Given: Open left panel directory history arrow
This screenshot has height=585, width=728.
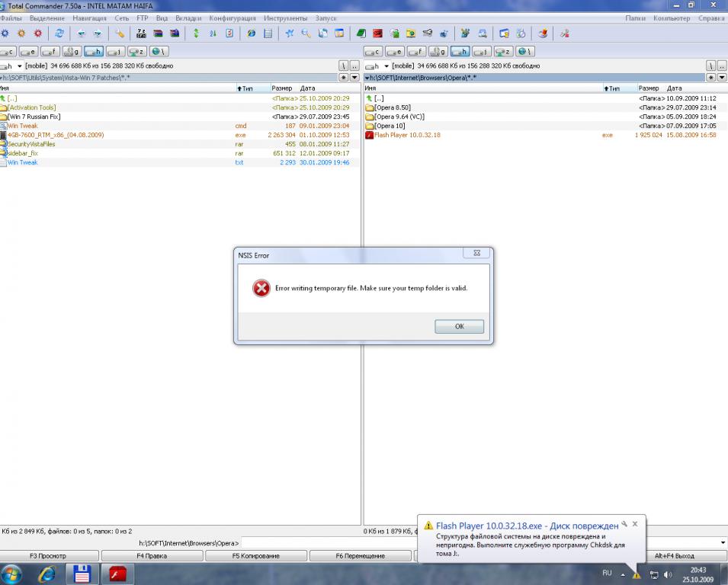Looking at the screenshot, I should 354,78.
